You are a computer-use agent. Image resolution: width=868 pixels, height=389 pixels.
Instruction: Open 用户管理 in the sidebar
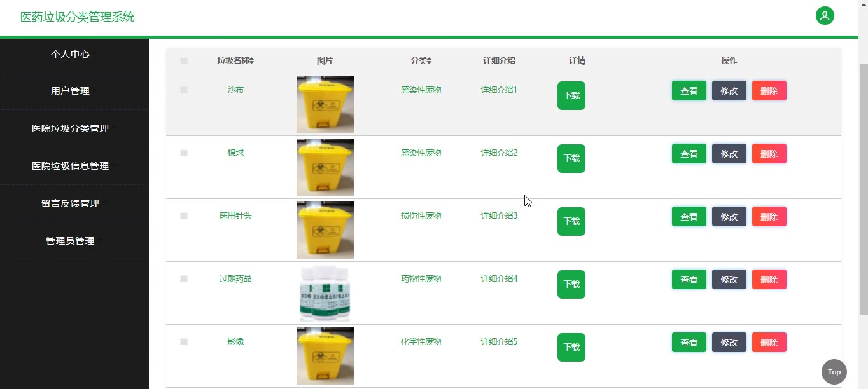coord(74,91)
